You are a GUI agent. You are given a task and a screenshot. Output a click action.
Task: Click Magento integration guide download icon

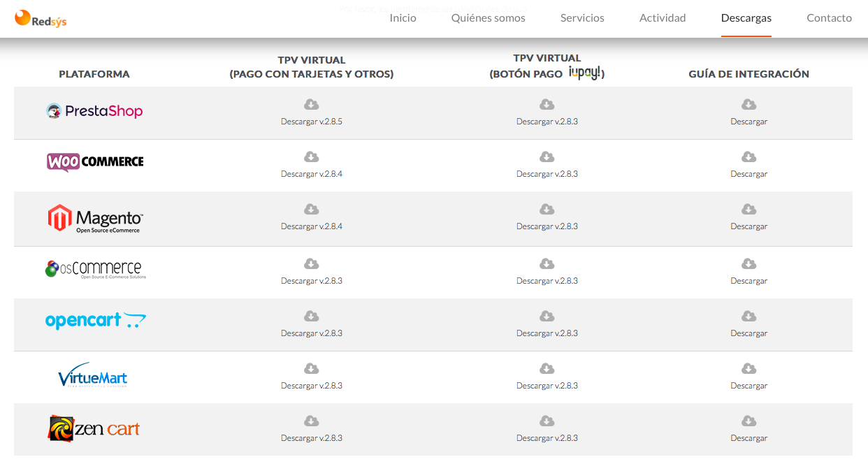coord(748,210)
